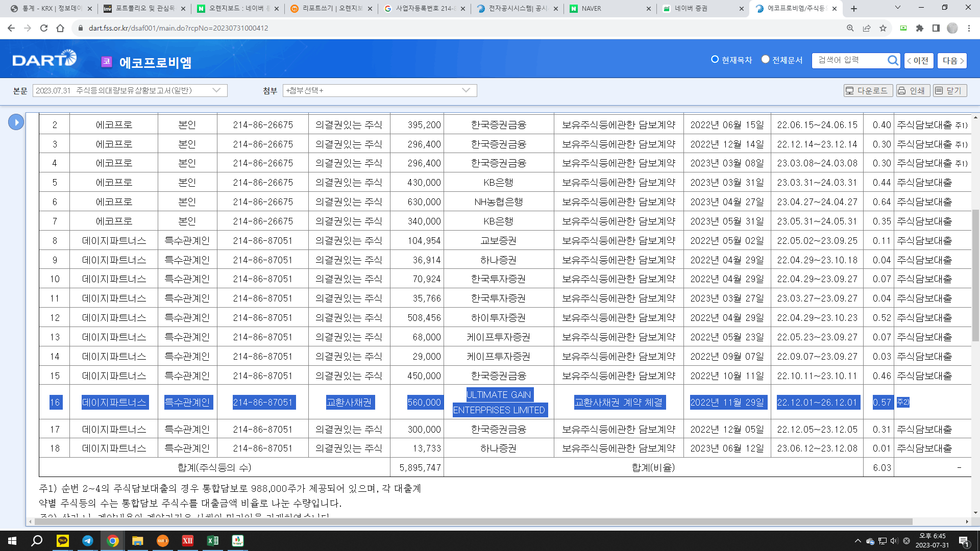Click NH농협은행 cell
This screenshot has width=980, height=551.
[499, 202]
